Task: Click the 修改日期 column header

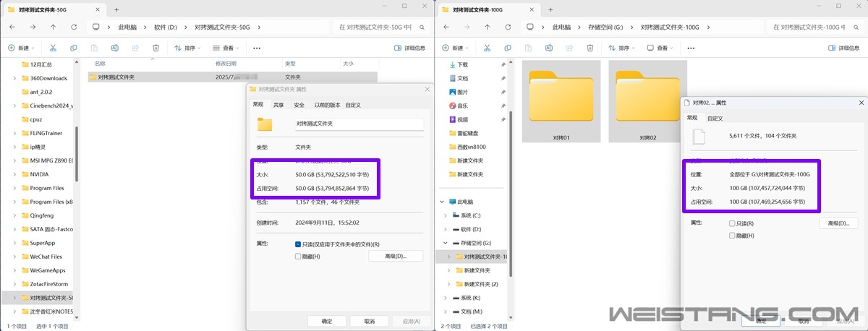Action: 226,64
